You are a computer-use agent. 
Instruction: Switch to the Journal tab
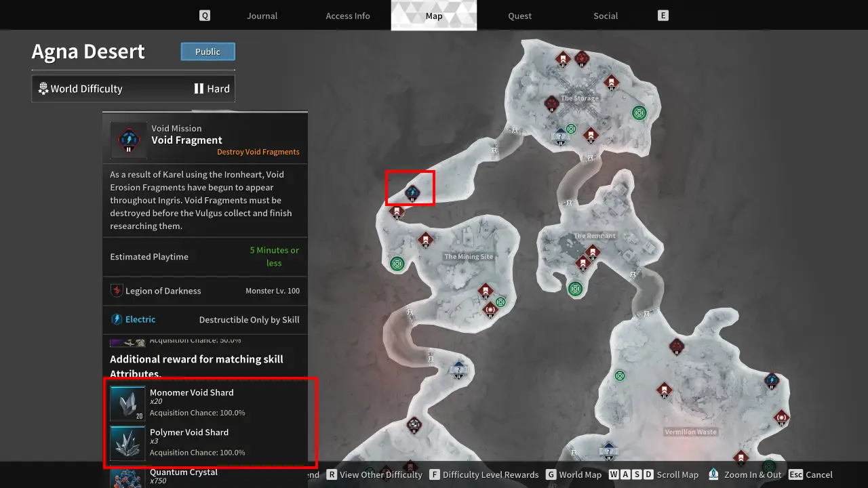pos(262,16)
